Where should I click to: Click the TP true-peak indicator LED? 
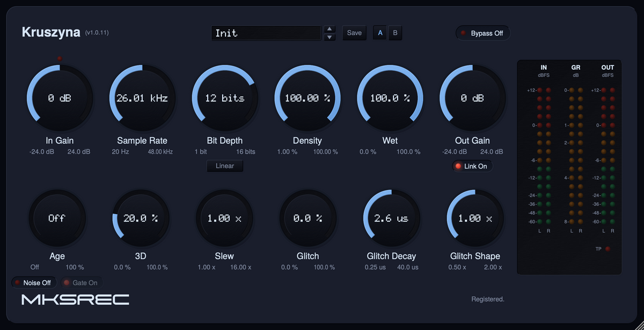point(608,249)
